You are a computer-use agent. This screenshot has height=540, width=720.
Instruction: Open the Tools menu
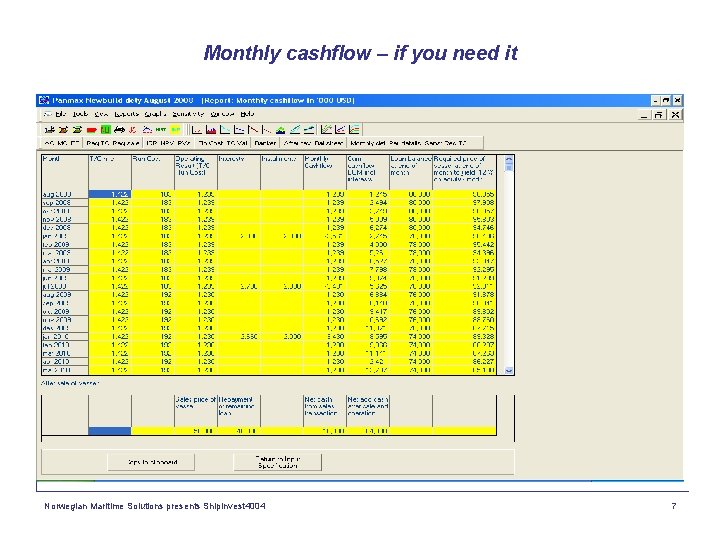pos(80,114)
